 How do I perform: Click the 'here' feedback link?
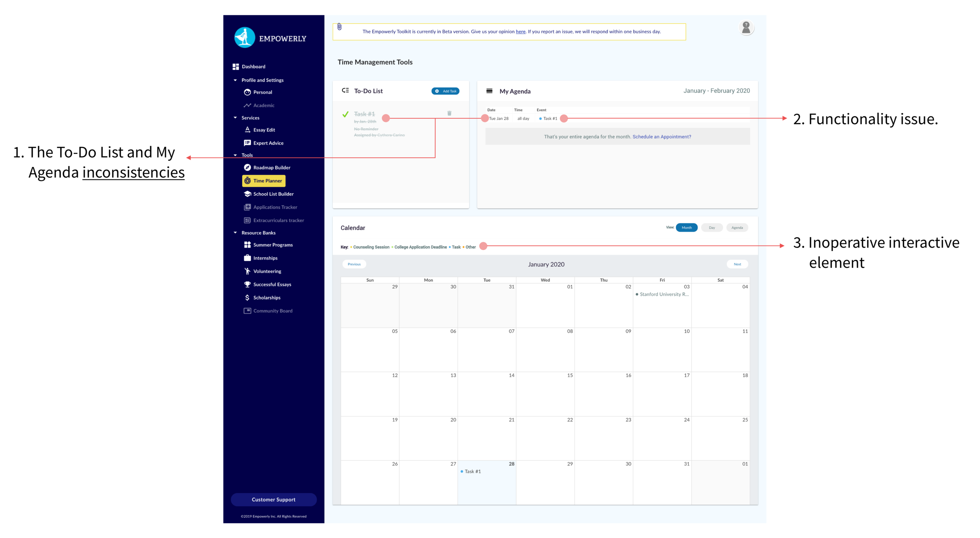521,32
